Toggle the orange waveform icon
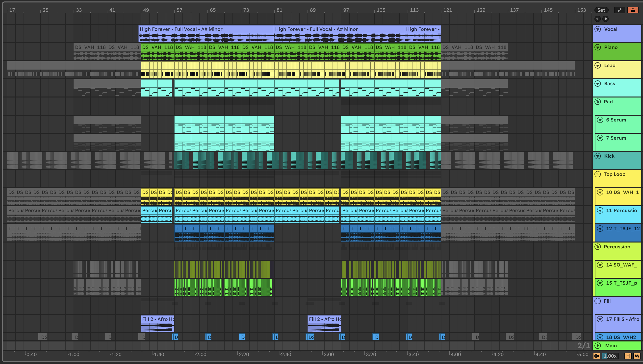The image size is (643, 364). 596,356
